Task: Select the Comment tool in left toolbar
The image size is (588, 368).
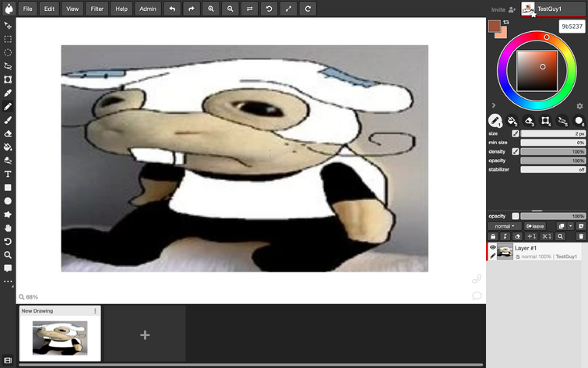Action: tap(8, 268)
